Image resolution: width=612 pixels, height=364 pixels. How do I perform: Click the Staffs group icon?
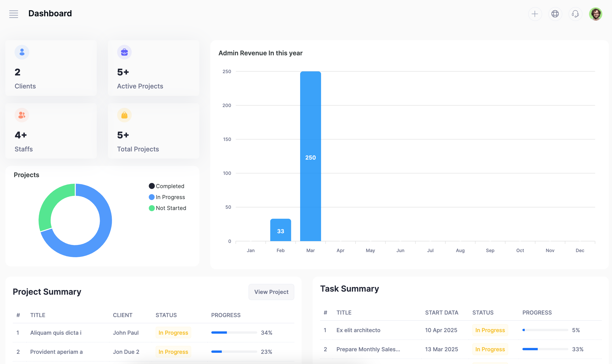click(22, 115)
